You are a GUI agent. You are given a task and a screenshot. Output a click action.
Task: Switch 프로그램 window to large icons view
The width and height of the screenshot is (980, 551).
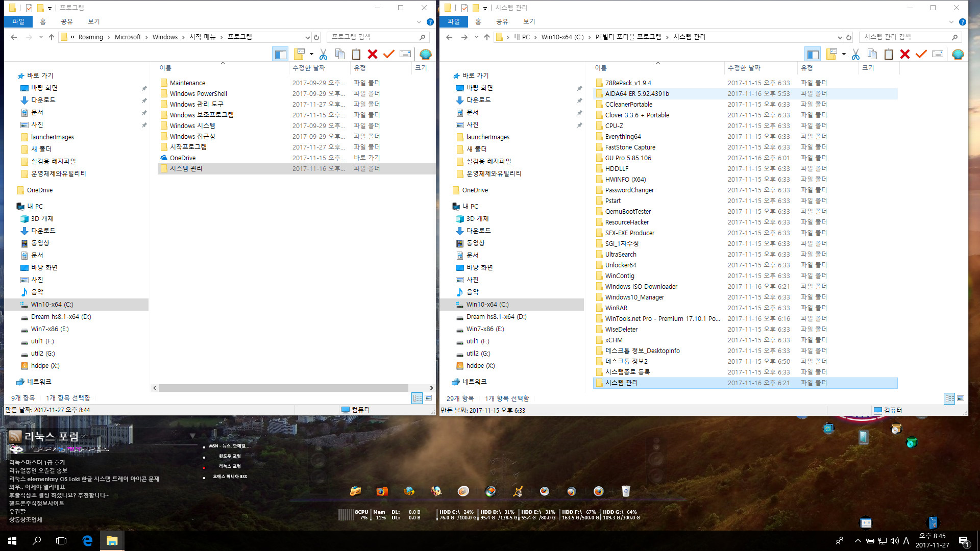[x=428, y=398]
